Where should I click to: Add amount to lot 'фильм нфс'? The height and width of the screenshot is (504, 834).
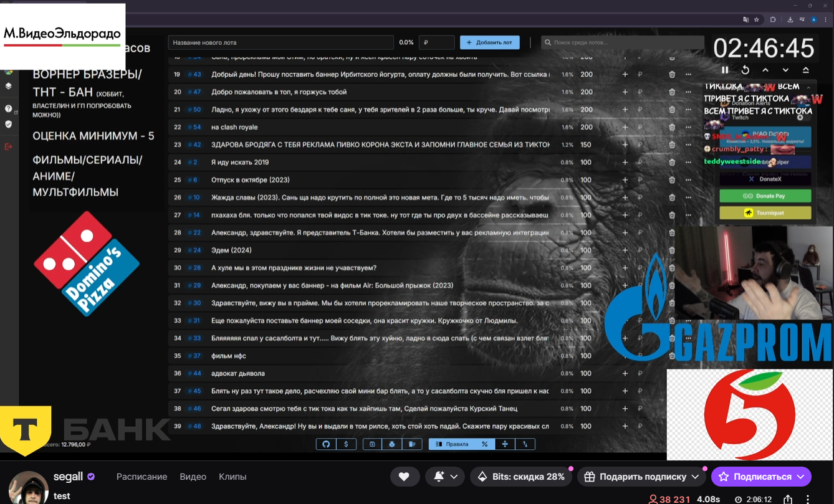click(x=625, y=356)
